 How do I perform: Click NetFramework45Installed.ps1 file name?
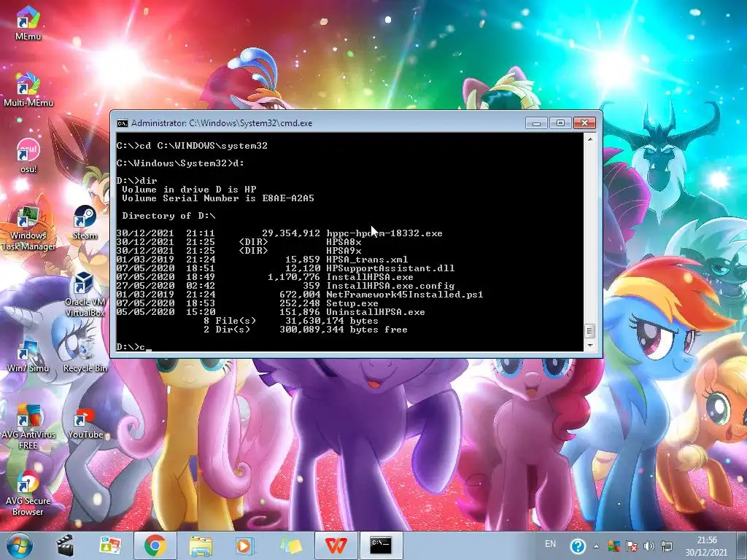[x=404, y=295]
